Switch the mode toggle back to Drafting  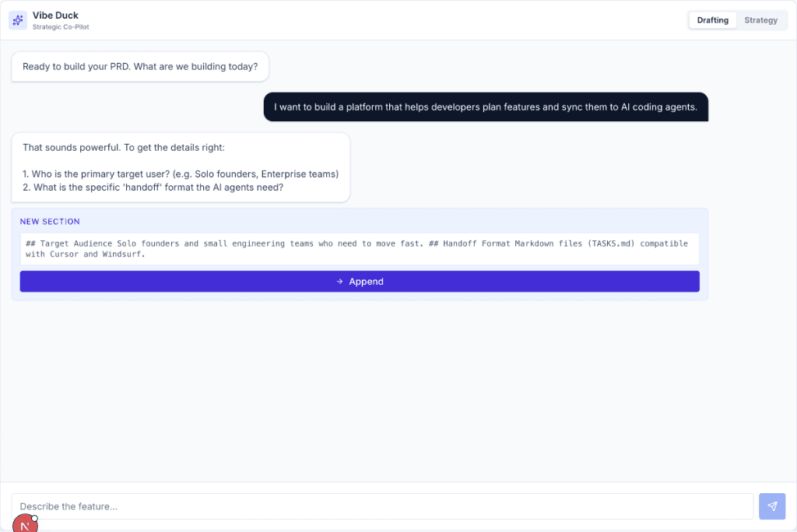[x=713, y=20]
